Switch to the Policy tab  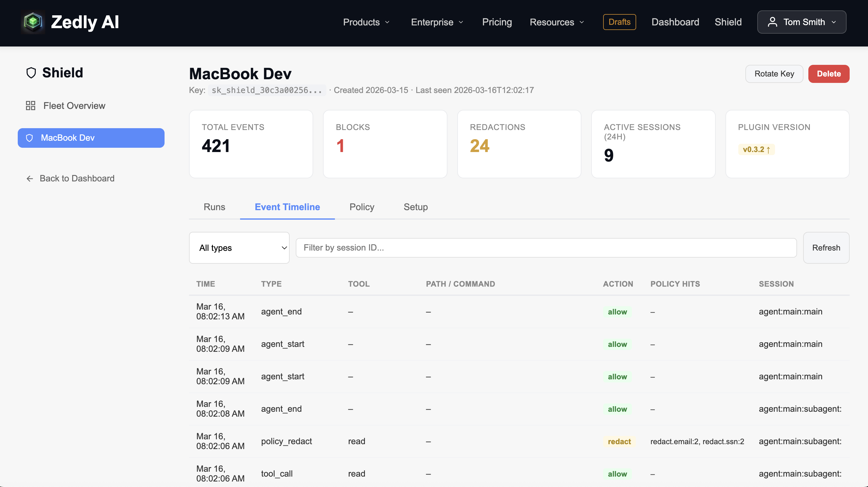pyautogui.click(x=362, y=207)
